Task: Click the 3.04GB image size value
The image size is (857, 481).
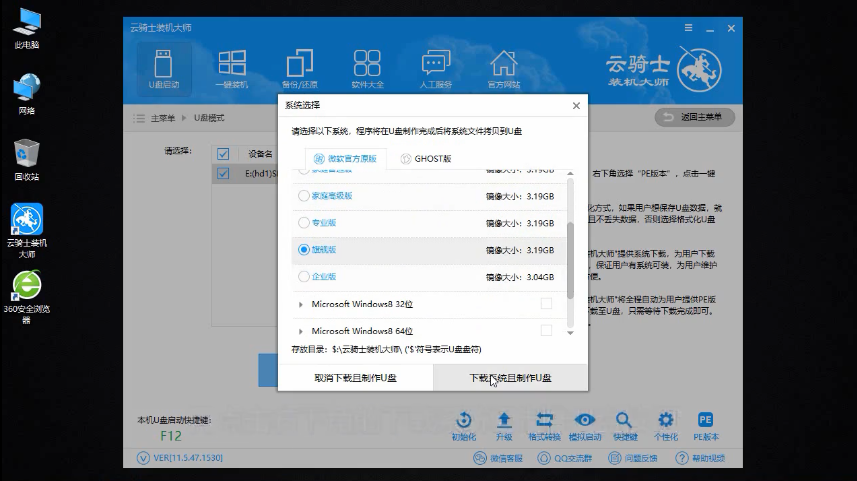Action: pos(540,277)
